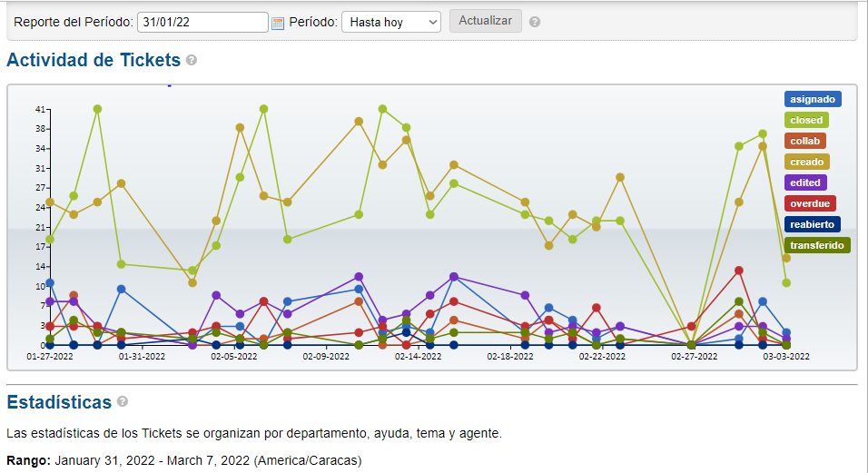868x473 pixels.
Task: Hide the 'collab' series in legend
Action: (x=804, y=141)
